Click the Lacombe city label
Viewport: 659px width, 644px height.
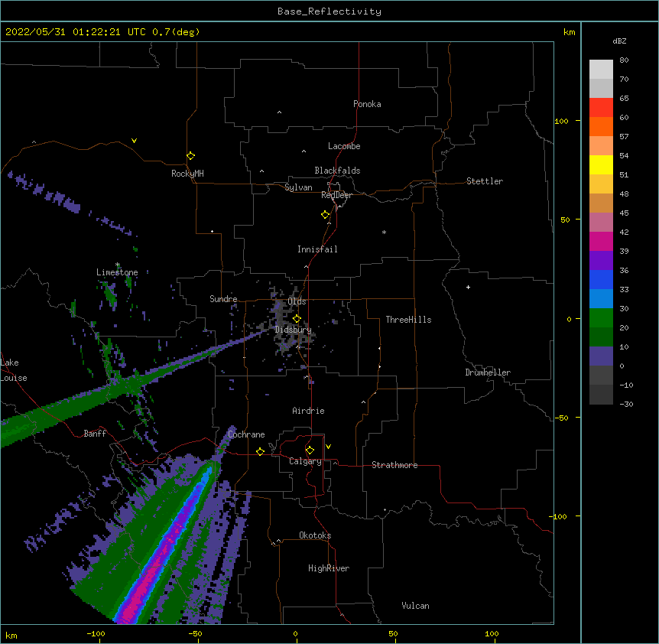[344, 146]
